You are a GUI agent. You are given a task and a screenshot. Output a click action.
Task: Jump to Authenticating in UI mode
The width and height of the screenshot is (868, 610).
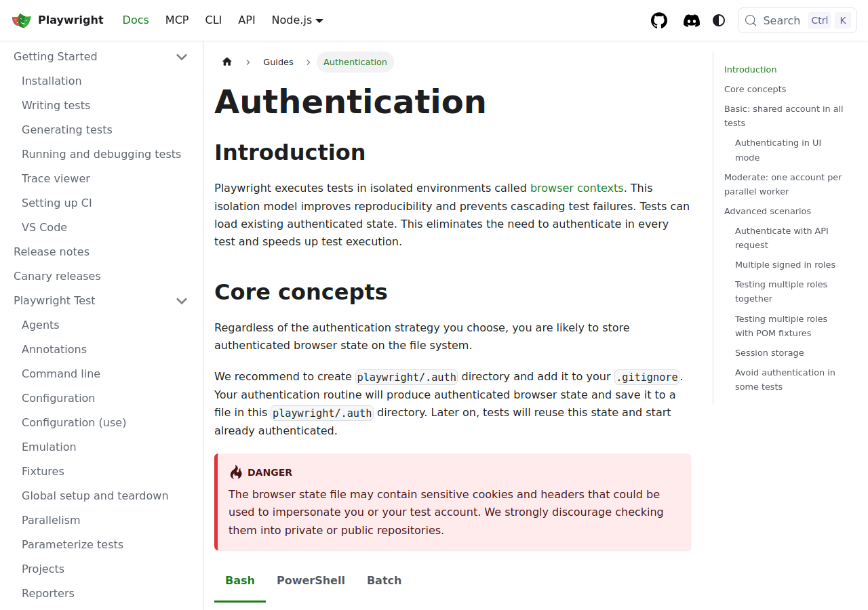coord(778,150)
